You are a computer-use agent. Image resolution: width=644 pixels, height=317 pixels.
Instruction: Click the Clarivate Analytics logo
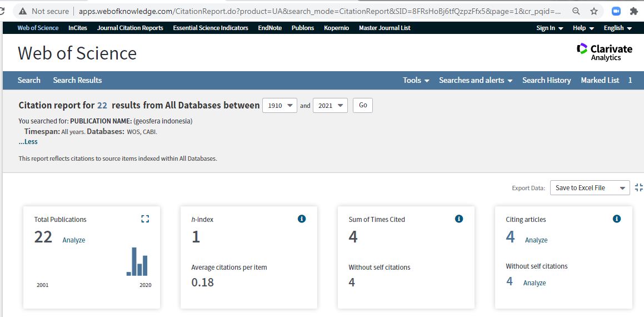[605, 52]
